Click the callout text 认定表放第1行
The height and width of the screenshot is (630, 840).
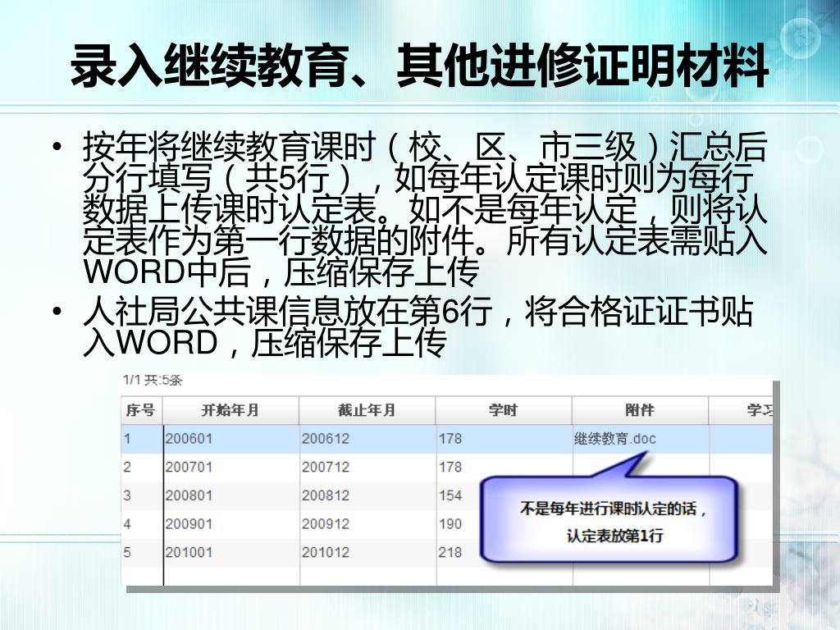point(614,535)
